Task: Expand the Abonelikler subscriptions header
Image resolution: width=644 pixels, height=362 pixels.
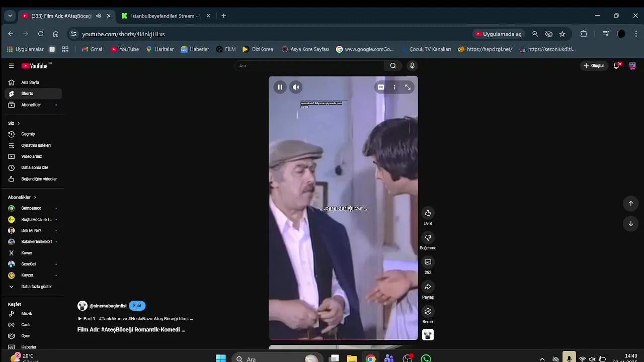Action: (x=22, y=197)
